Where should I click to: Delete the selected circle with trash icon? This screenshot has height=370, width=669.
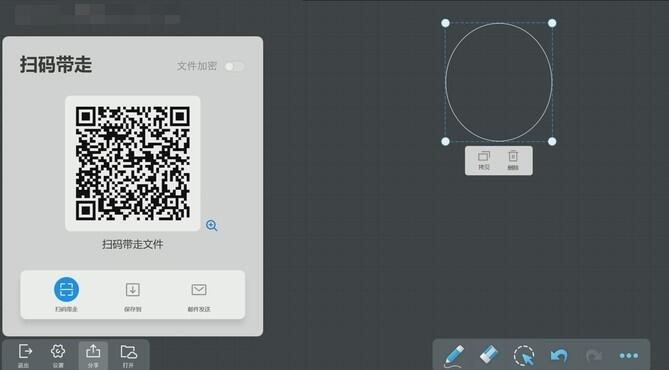tap(513, 160)
